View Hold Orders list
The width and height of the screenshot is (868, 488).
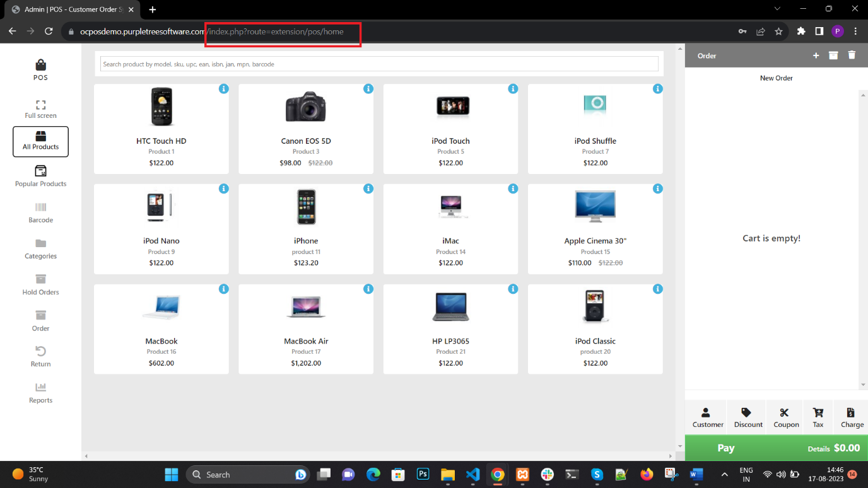click(x=40, y=285)
